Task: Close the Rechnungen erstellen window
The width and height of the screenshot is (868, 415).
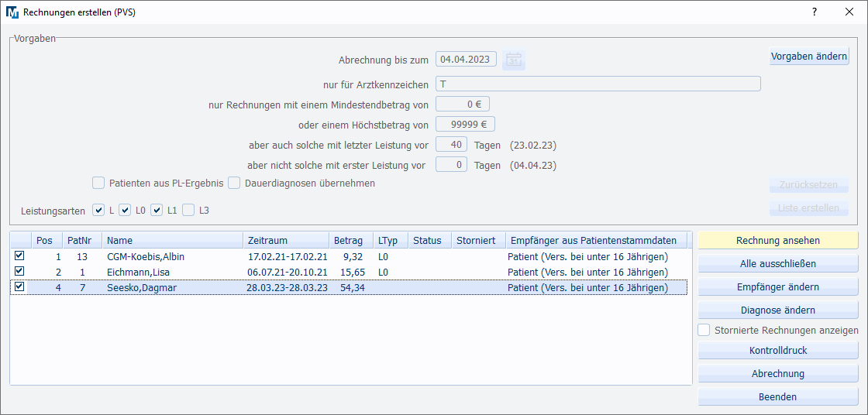Action: (x=849, y=12)
